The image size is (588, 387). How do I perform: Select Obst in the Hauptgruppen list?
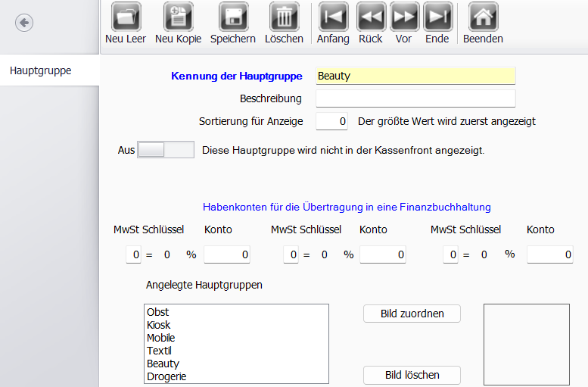(x=158, y=312)
